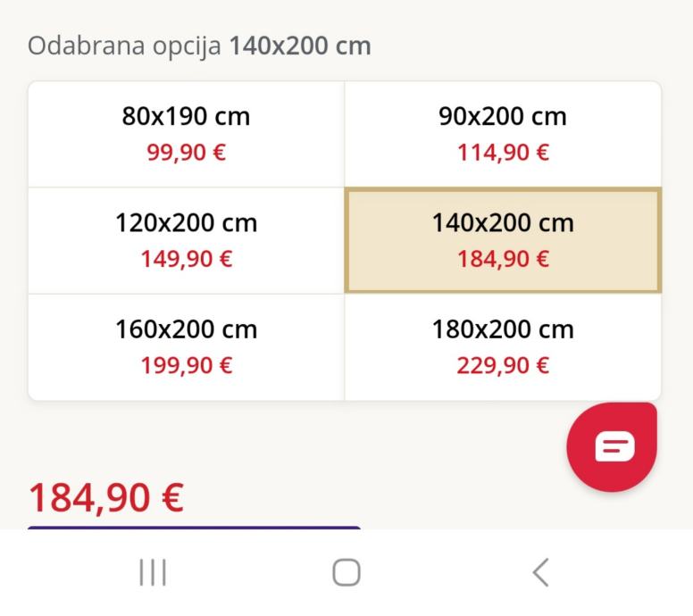Tap the 114,90 € price label
Image resolution: width=693 pixels, height=616 pixels.
coord(503,153)
